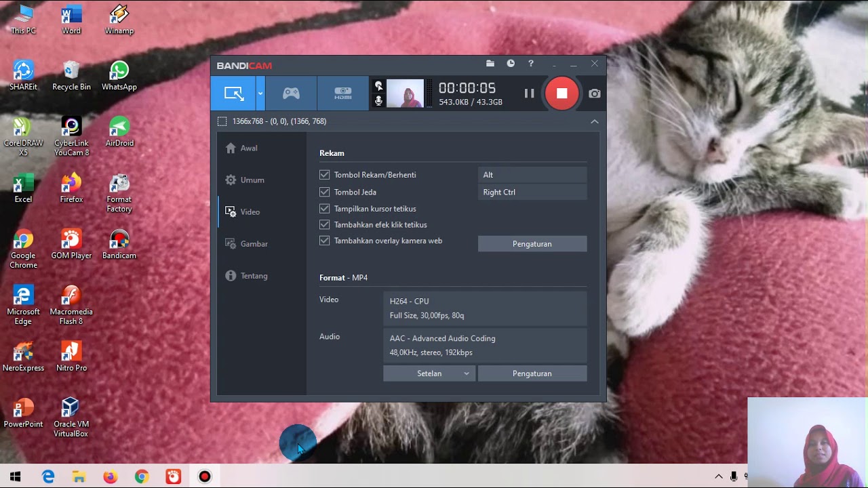Open the Tentang tab
868x488 pixels.
click(x=262, y=276)
